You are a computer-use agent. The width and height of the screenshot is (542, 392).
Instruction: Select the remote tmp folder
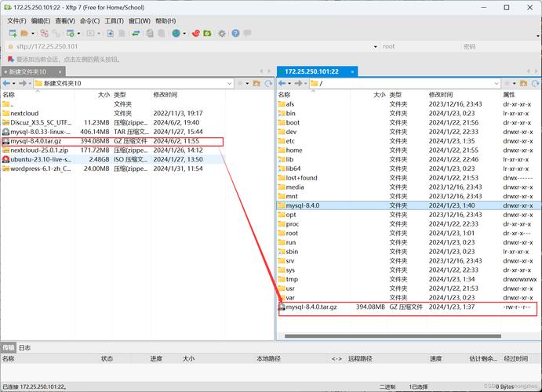click(409, 279)
